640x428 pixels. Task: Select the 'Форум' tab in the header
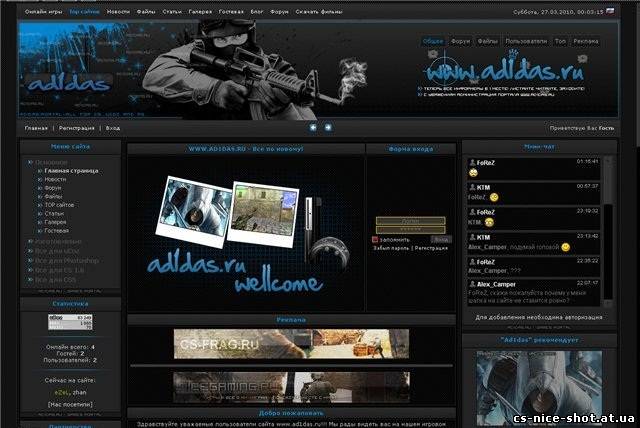[x=460, y=41]
